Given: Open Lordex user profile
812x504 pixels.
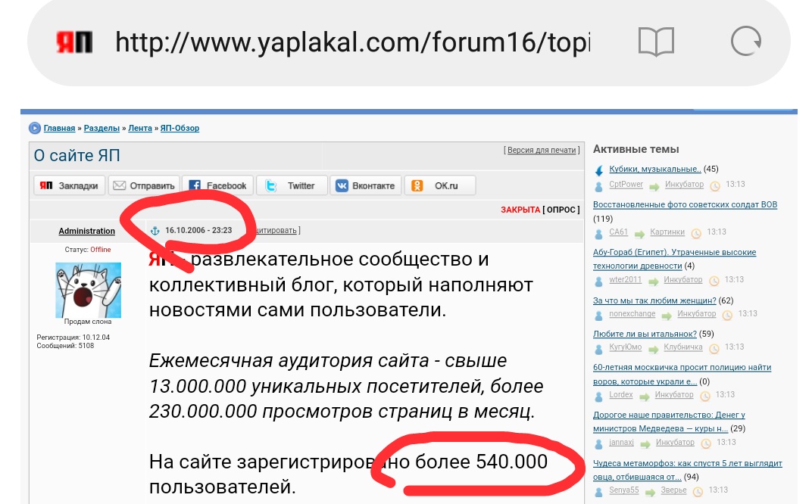Looking at the screenshot, I should tap(621, 394).
